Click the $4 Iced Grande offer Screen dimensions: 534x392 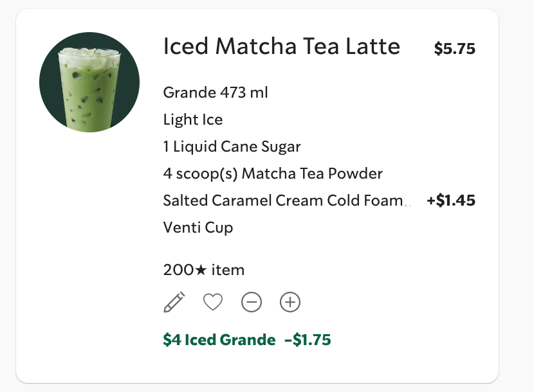click(x=219, y=340)
